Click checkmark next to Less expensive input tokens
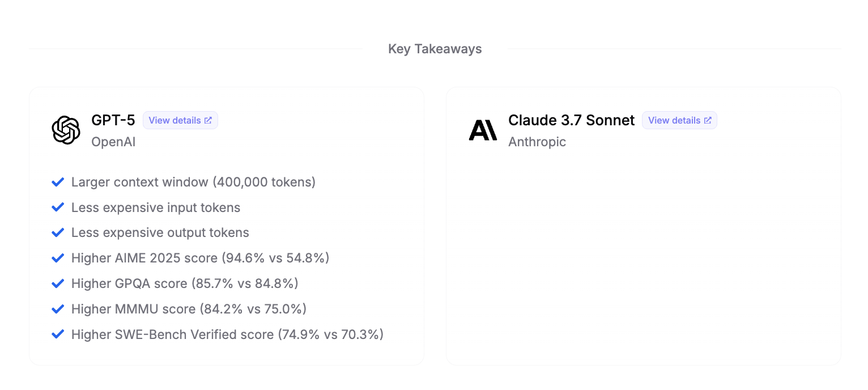868x390 pixels. click(58, 207)
